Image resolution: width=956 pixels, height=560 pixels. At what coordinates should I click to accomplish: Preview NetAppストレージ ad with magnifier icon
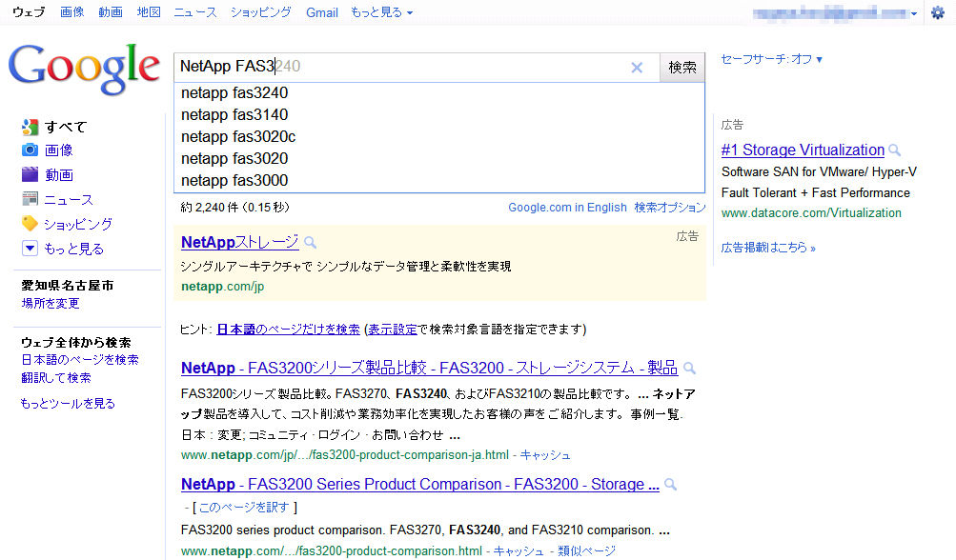311,243
